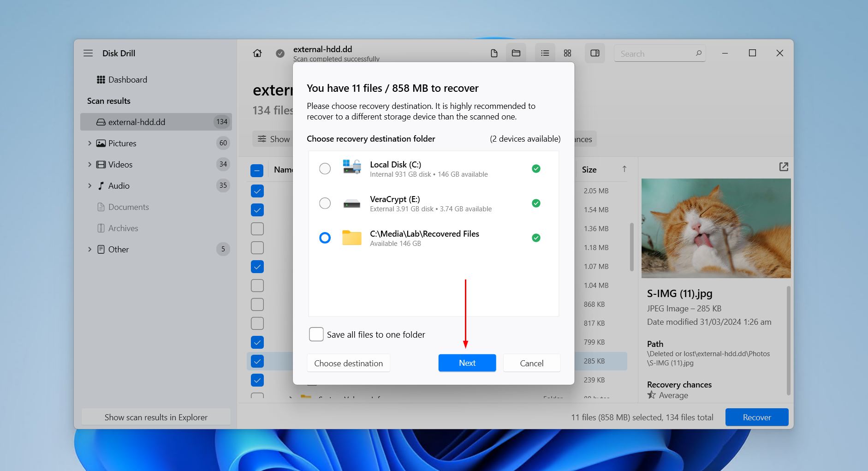Click the Size column header
The width and height of the screenshot is (868, 471).
[x=589, y=169]
